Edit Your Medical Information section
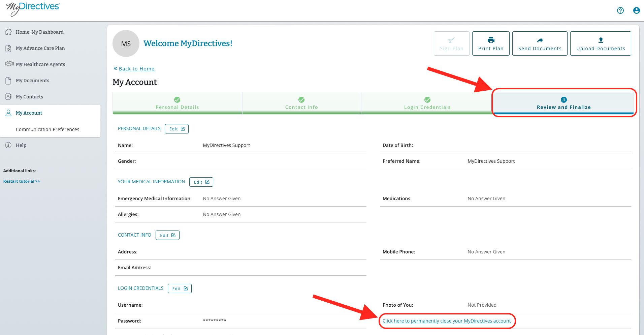Screen dimensions: 644x335 [x=201, y=182]
